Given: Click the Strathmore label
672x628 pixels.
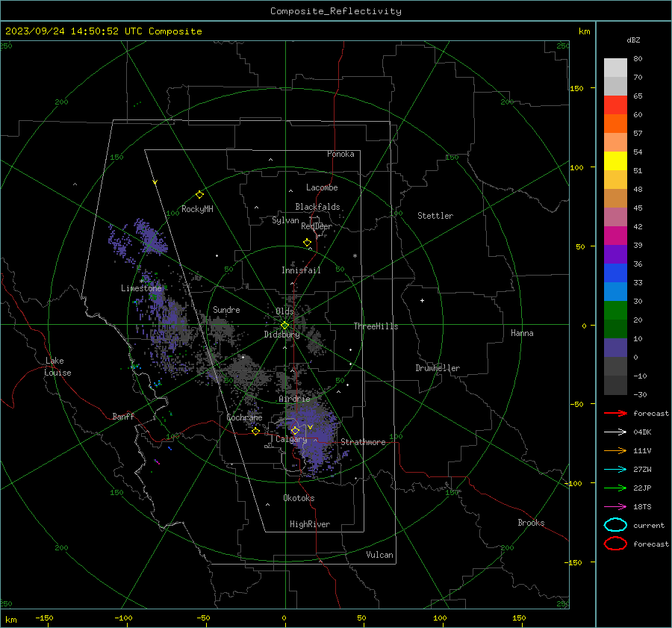Looking at the screenshot, I should [363, 442].
